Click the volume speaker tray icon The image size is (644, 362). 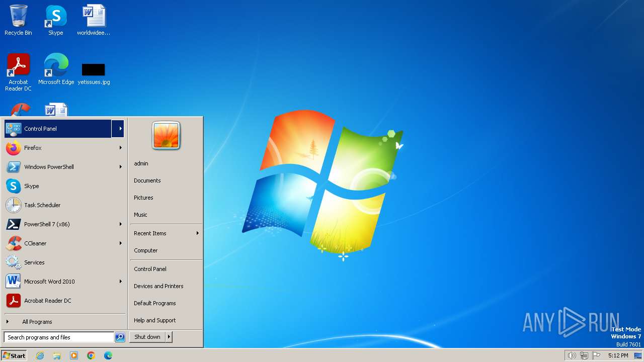tap(572, 355)
